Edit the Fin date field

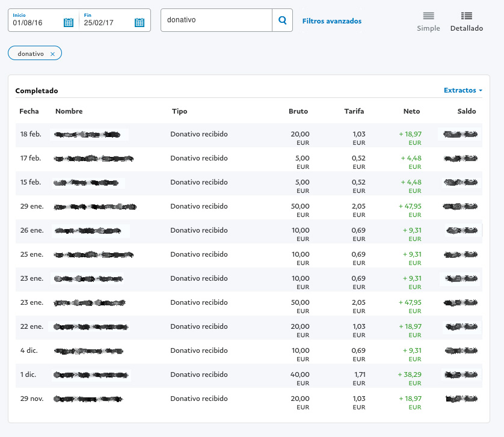click(x=107, y=23)
